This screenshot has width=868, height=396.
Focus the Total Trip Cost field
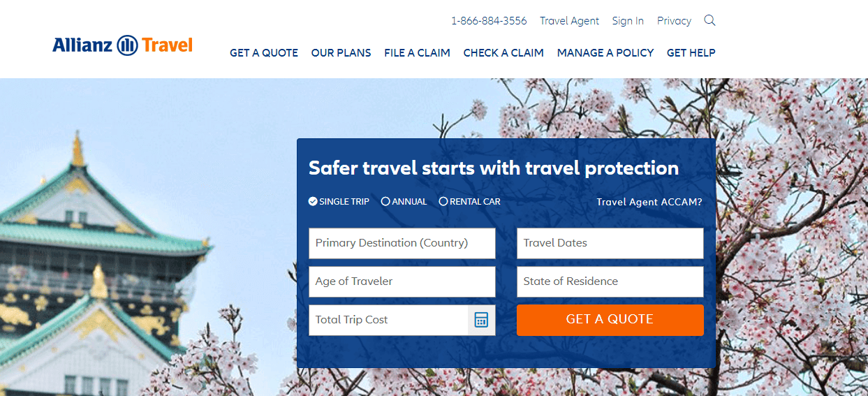(x=388, y=320)
